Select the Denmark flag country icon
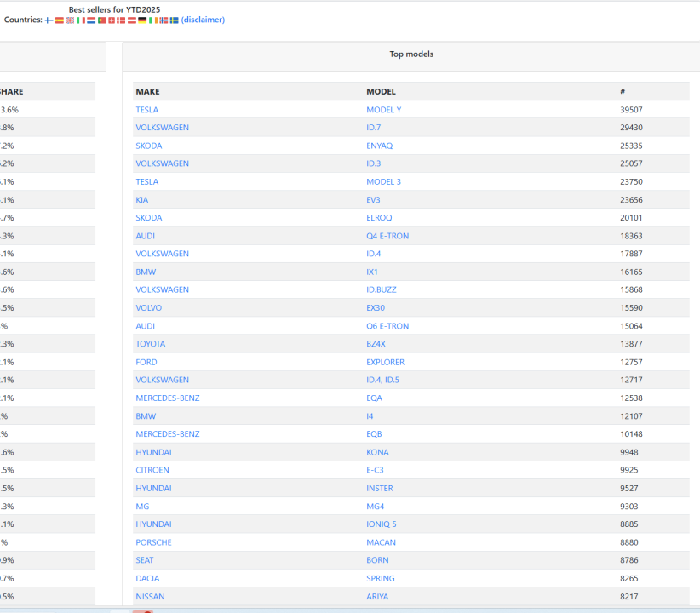700x613 pixels. click(120, 20)
